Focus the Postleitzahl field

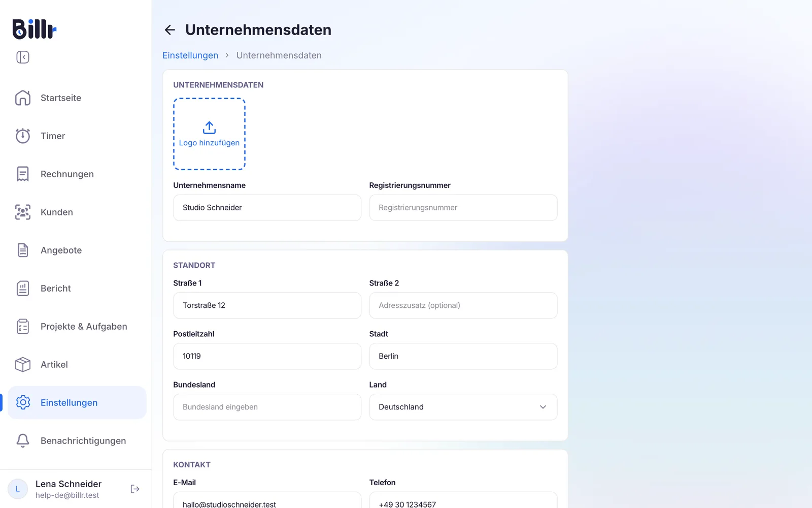(x=267, y=356)
